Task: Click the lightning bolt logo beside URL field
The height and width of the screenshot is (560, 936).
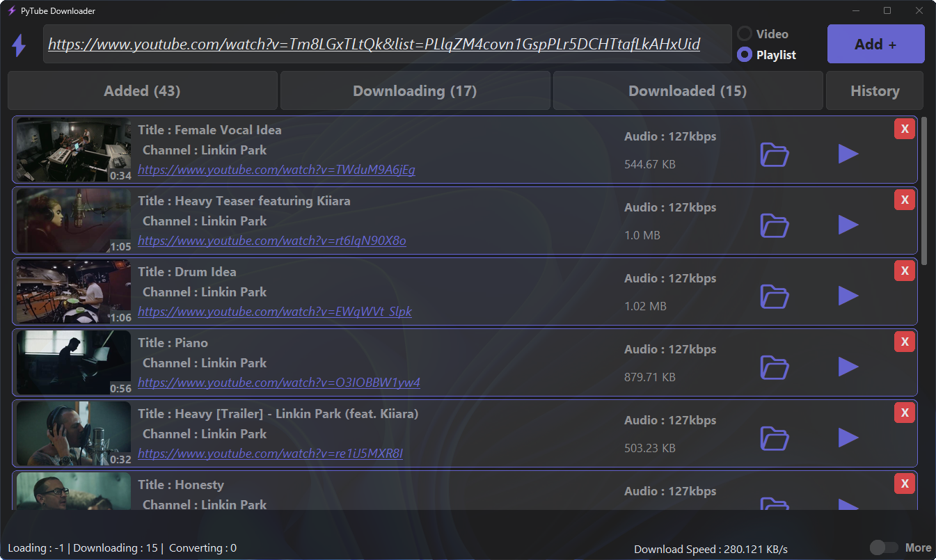Action: (19, 45)
